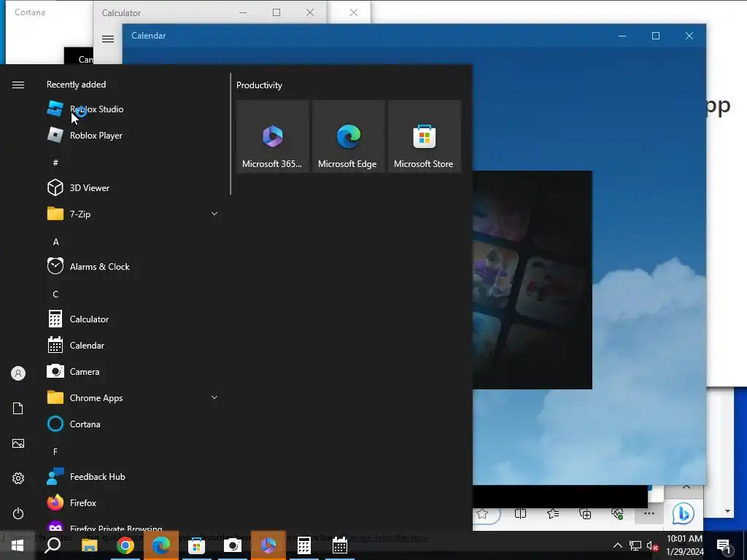Open the network icon in system tray
This screenshot has height=560, width=747.
pyautogui.click(x=635, y=545)
